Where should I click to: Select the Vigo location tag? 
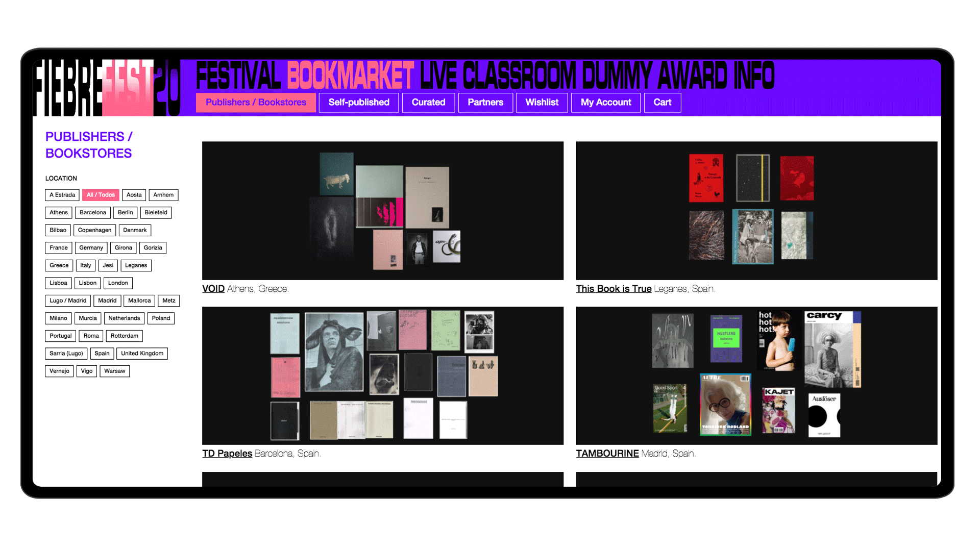point(87,371)
